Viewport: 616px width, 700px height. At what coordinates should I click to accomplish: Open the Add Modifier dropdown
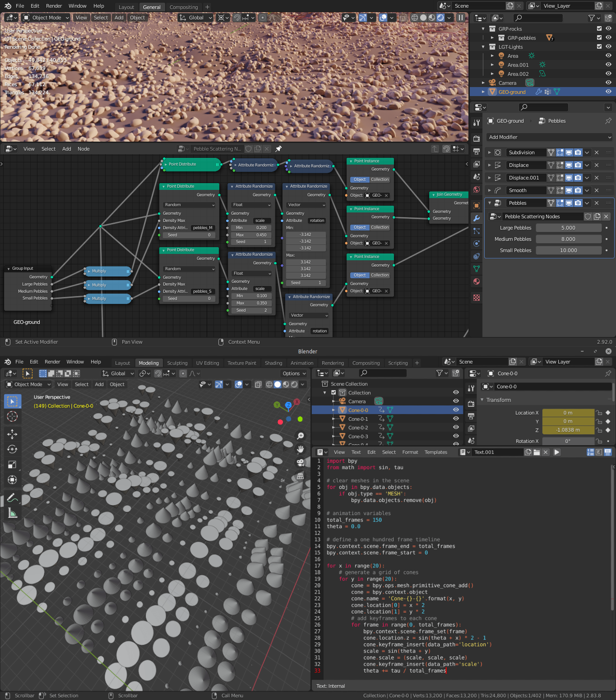point(549,137)
